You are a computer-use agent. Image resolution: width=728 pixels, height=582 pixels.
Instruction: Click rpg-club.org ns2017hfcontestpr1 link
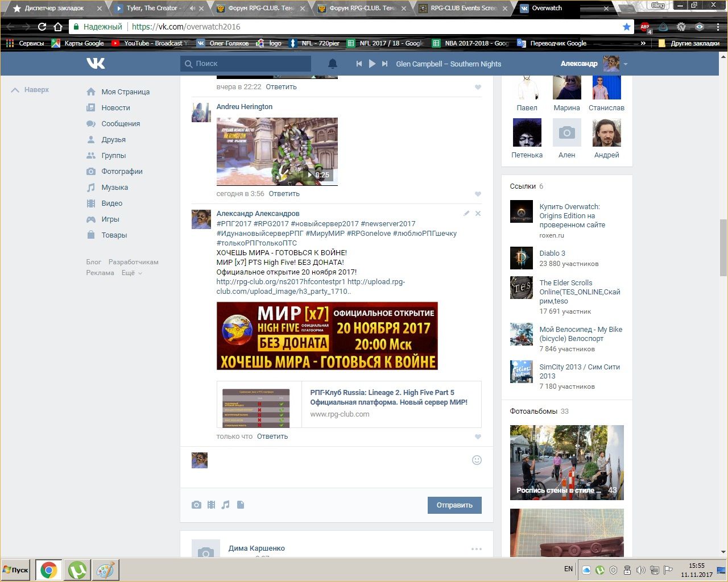coord(281,281)
